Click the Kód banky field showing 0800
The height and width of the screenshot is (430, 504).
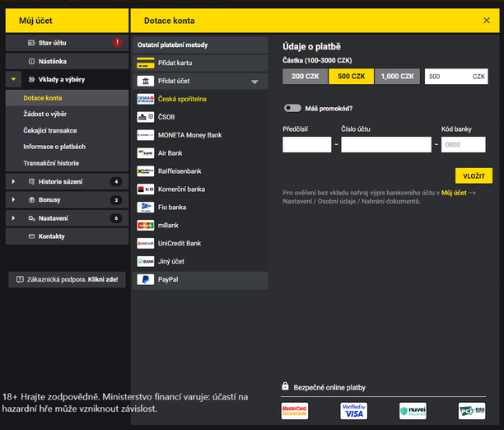tap(463, 144)
